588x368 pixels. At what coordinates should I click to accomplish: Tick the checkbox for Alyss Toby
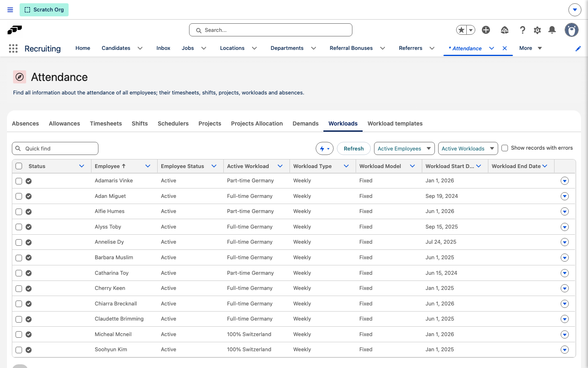click(x=19, y=227)
